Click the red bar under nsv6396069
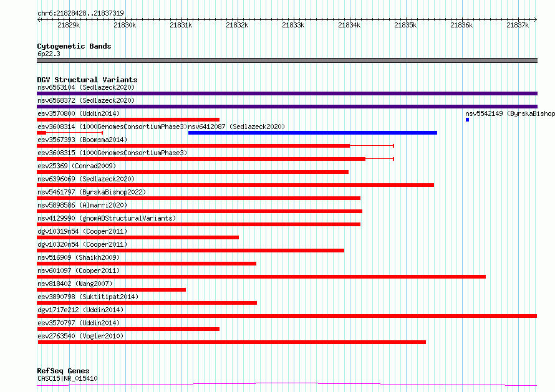This screenshot has height=392, width=555. [235, 185]
